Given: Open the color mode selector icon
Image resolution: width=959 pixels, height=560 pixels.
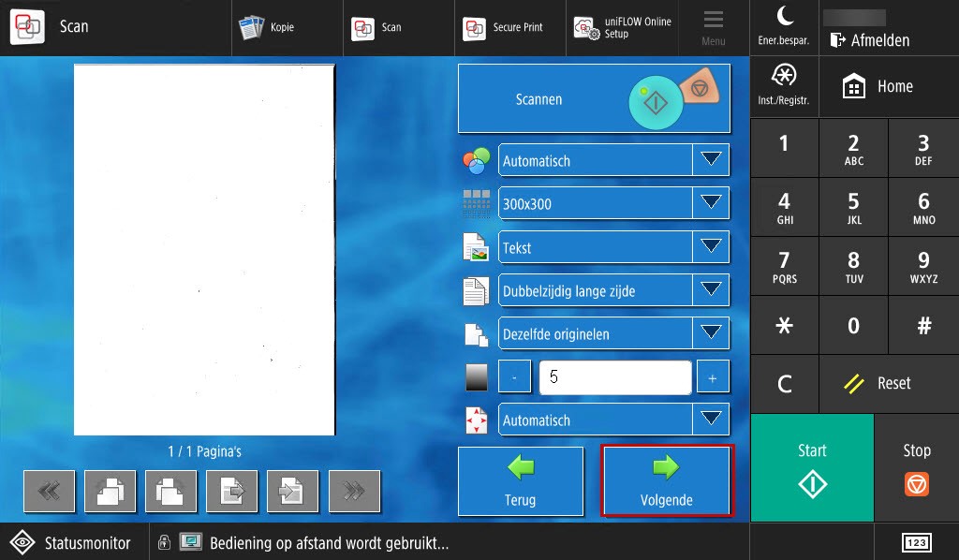Looking at the screenshot, I should [475, 159].
